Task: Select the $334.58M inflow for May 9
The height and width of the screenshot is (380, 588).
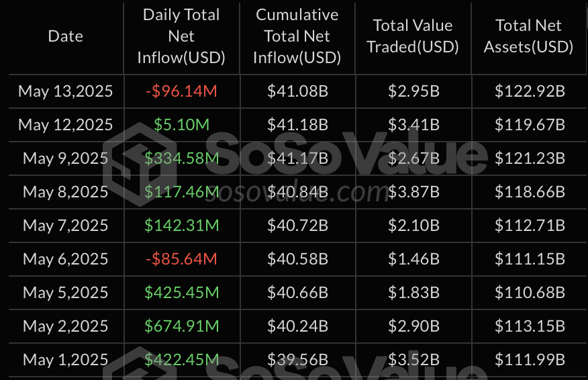Action: [181, 158]
